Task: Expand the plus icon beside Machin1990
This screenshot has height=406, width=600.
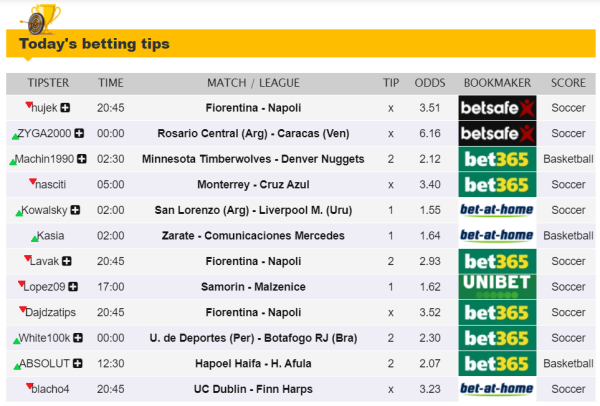Action: (81, 159)
